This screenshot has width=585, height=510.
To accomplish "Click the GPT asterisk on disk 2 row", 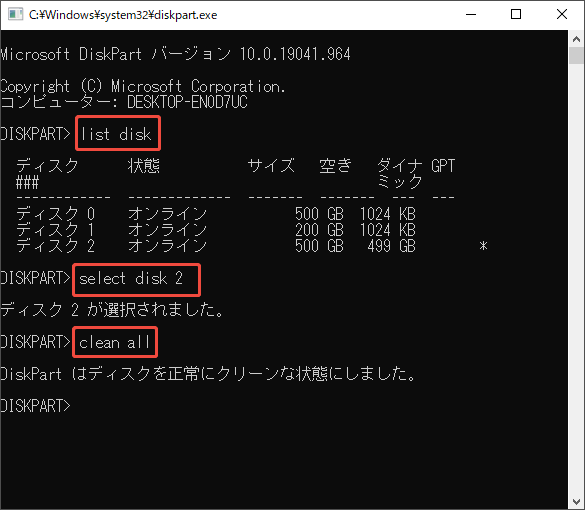I will tap(484, 246).
